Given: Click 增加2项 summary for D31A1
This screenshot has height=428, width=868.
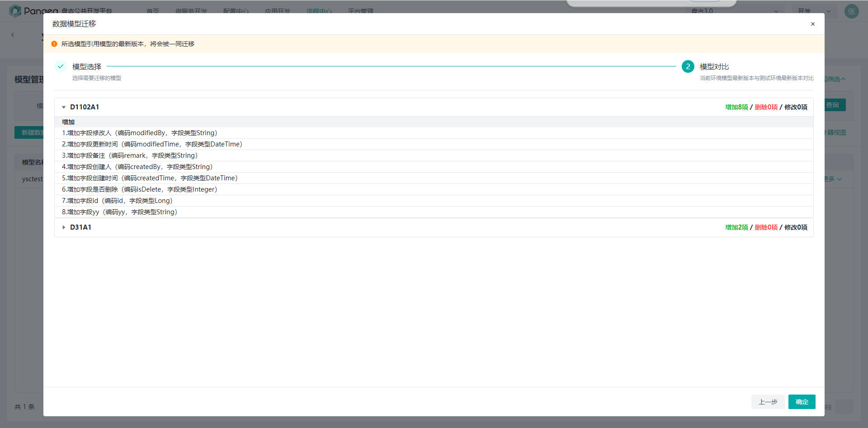Looking at the screenshot, I should tap(736, 227).
